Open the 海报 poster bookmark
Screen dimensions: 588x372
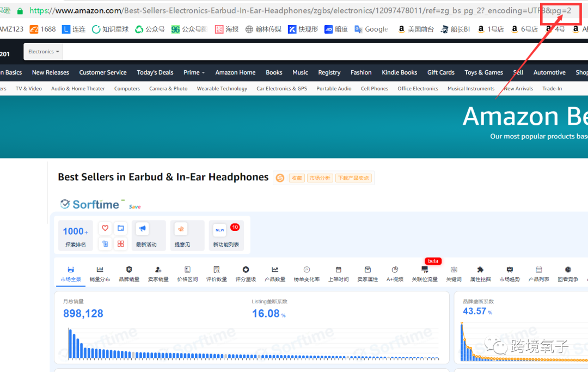226,29
